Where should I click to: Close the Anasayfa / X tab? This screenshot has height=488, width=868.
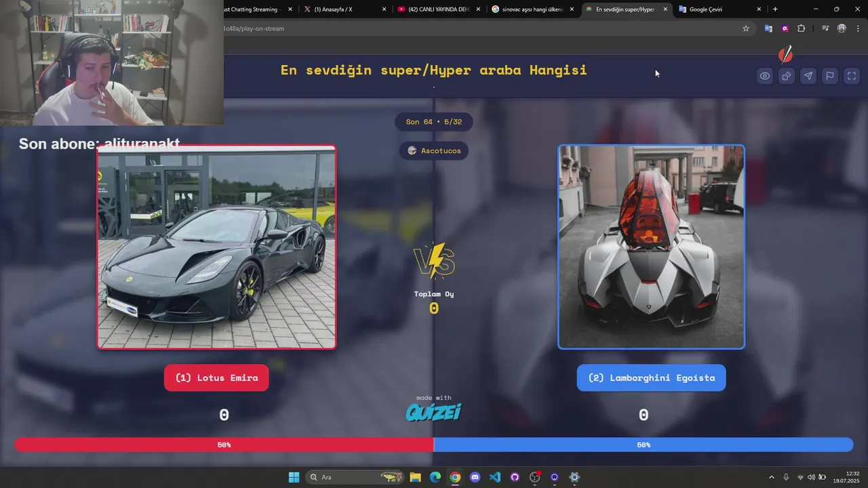[384, 9]
